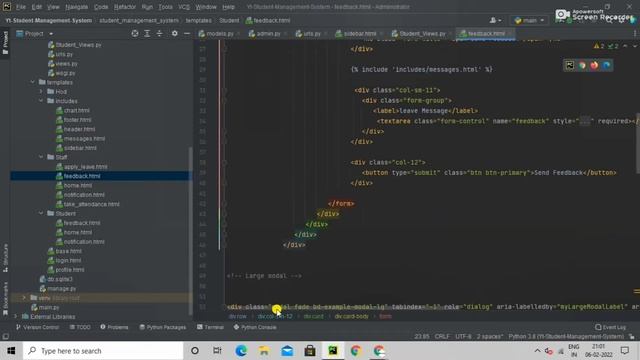Screen dimensions: 640x360
Task: Open the Event Log
Action: [x=611, y=327]
